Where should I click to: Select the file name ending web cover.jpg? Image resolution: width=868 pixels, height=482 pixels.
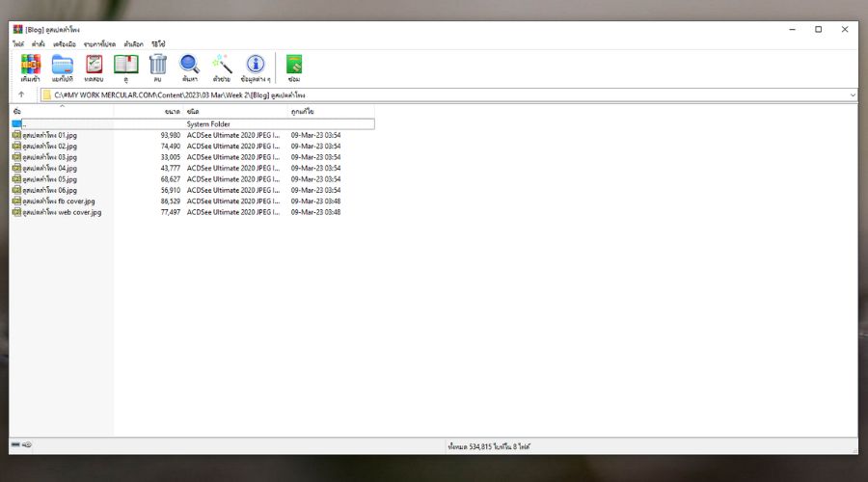62,212
